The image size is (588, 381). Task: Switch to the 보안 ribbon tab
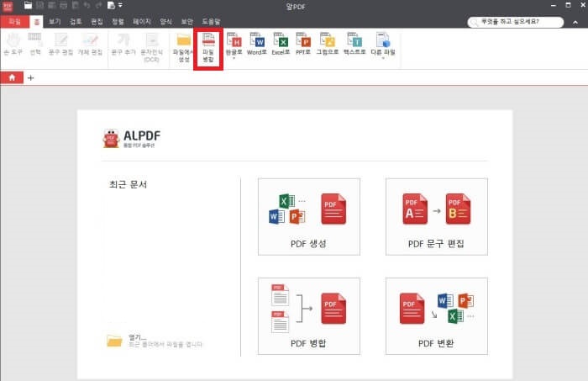[x=186, y=22]
